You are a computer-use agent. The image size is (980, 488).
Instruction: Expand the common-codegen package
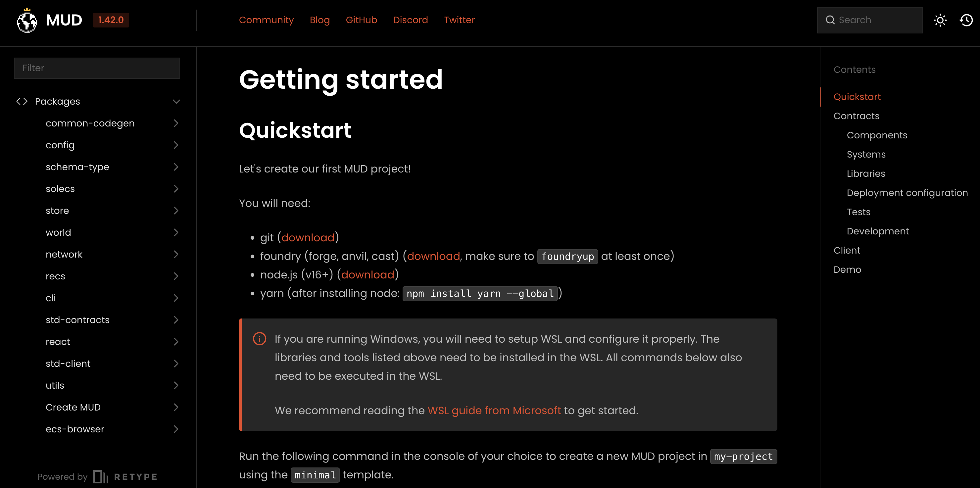click(176, 123)
